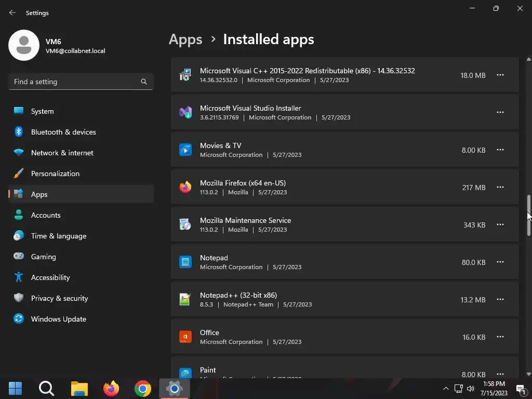The image size is (532, 399).
Task: Open Network & internet settings
Action: click(x=81, y=153)
